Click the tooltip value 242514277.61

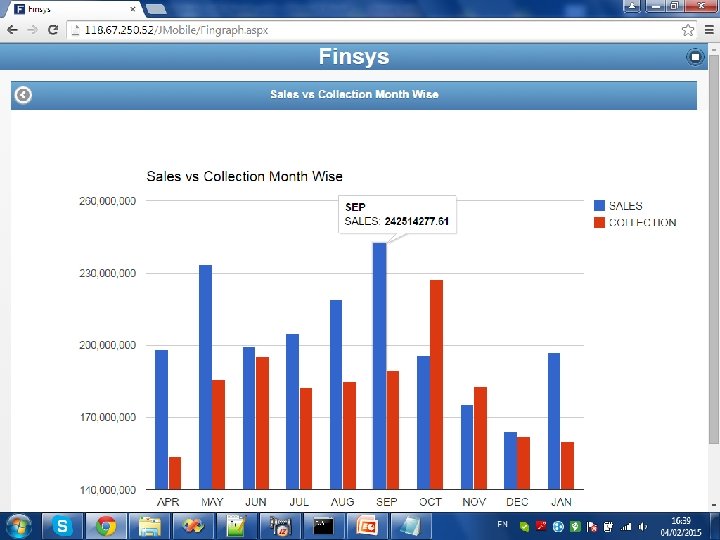pos(416,221)
